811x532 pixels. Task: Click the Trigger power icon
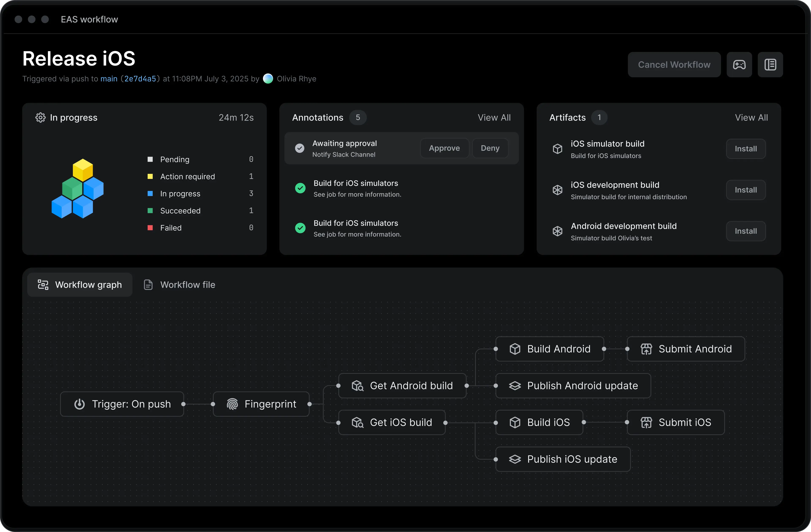[x=79, y=404]
